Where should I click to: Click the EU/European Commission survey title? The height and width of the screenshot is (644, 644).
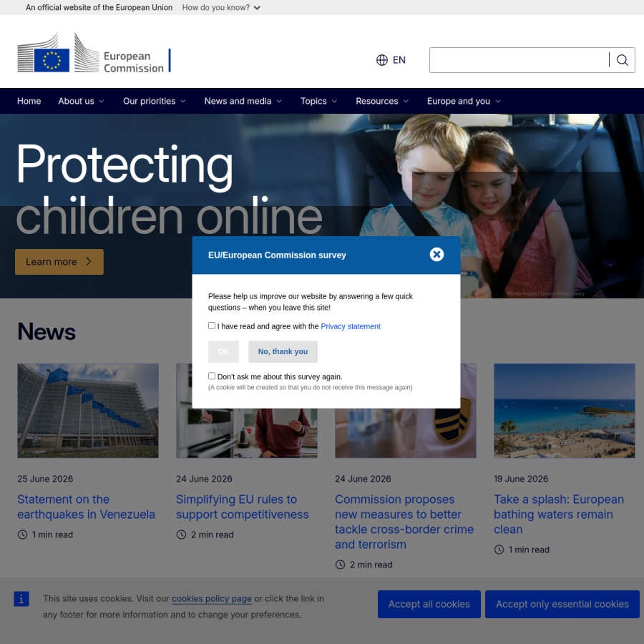(277, 255)
